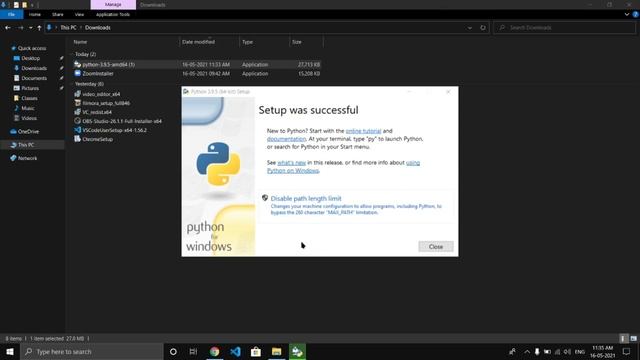Select the video_editor_x64 file
The width and height of the screenshot is (640, 360).
[x=101, y=94]
